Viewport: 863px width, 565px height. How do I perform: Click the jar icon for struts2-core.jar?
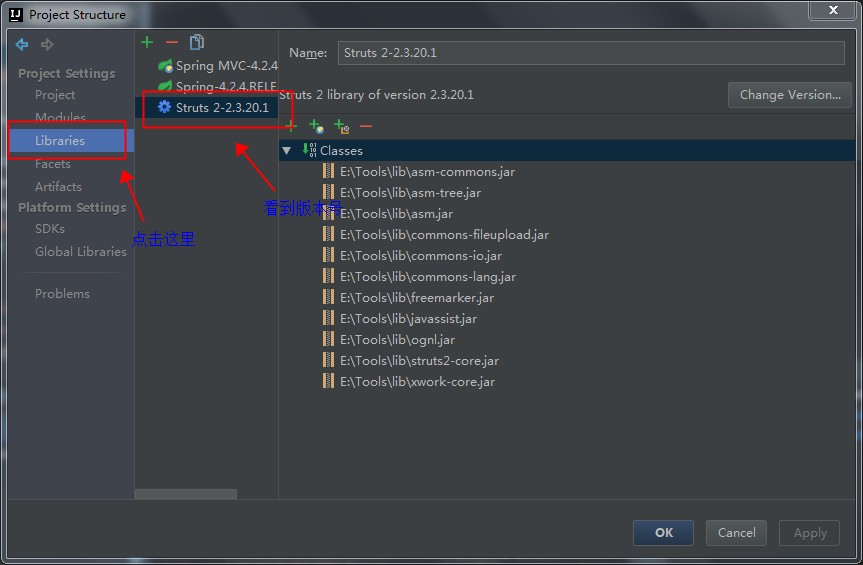point(328,360)
